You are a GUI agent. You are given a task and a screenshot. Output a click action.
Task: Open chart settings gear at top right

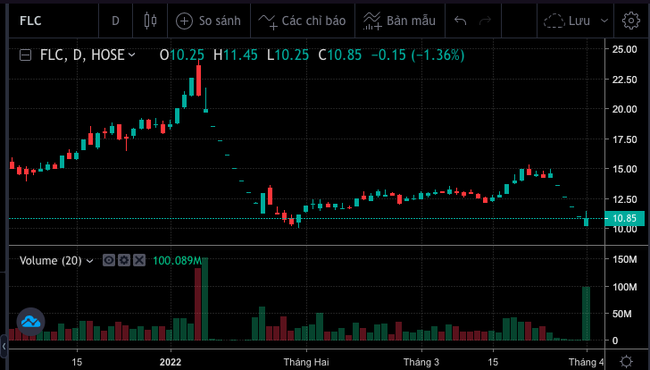coord(631,21)
